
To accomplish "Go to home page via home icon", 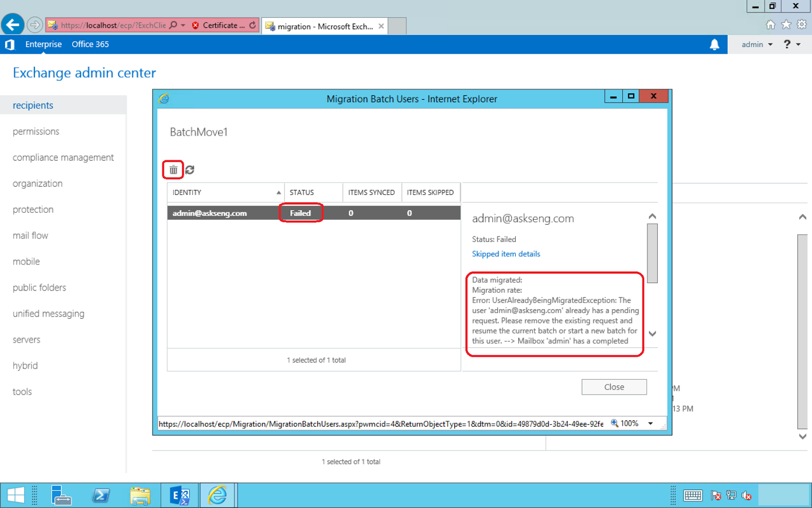I will click(x=770, y=24).
